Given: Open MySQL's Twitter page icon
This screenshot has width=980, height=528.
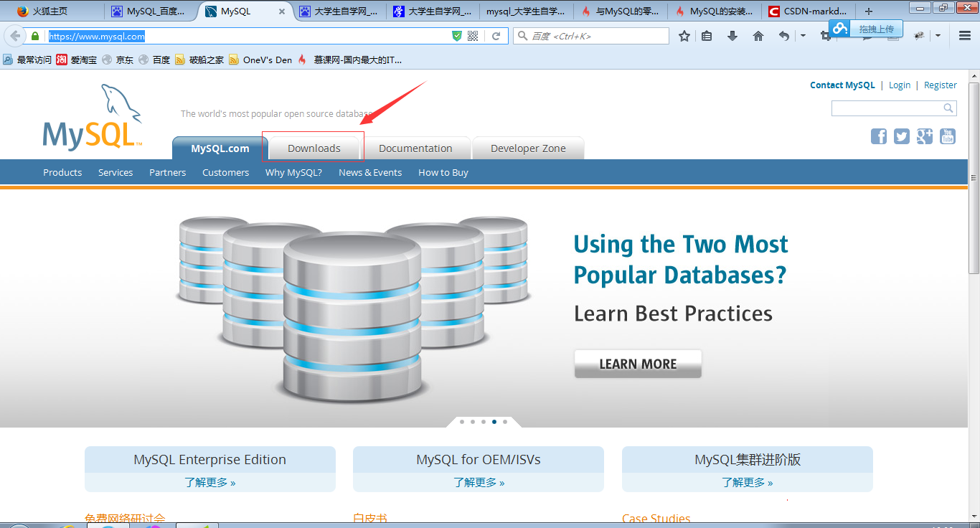Looking at the screenshot, I should [902, 136].
